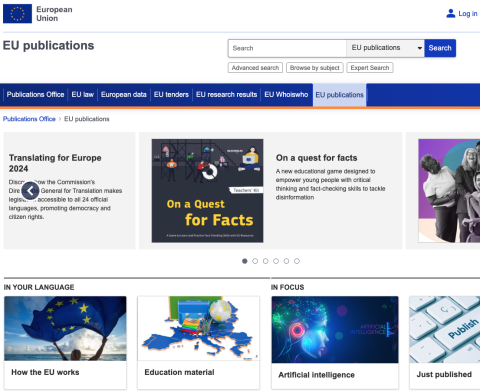Focus the Search text field
The width and height of the screenshot is (480, 391).
pos(287,48)
